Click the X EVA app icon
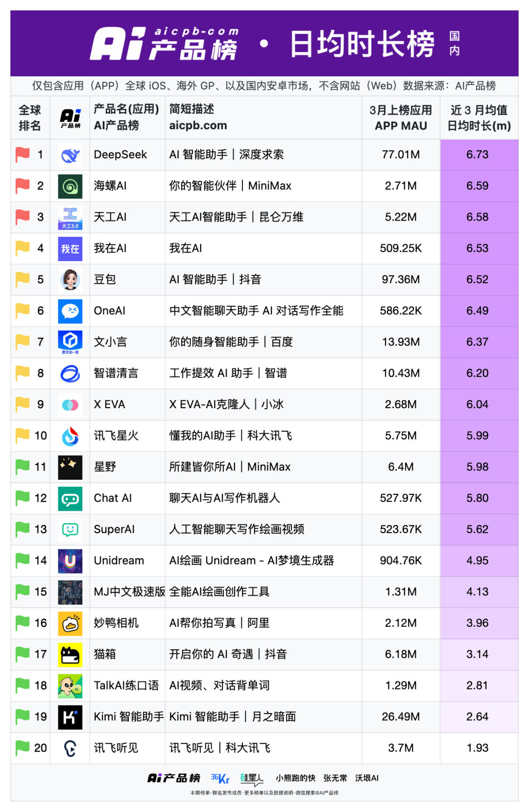 point(70,405)
